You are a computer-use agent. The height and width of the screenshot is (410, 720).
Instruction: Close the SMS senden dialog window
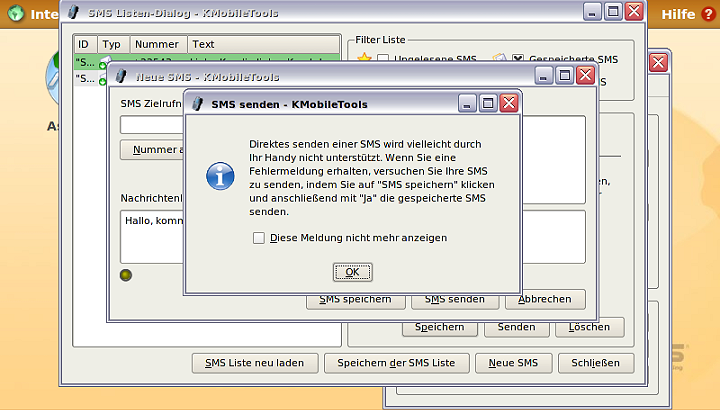(x=509, y=103)
